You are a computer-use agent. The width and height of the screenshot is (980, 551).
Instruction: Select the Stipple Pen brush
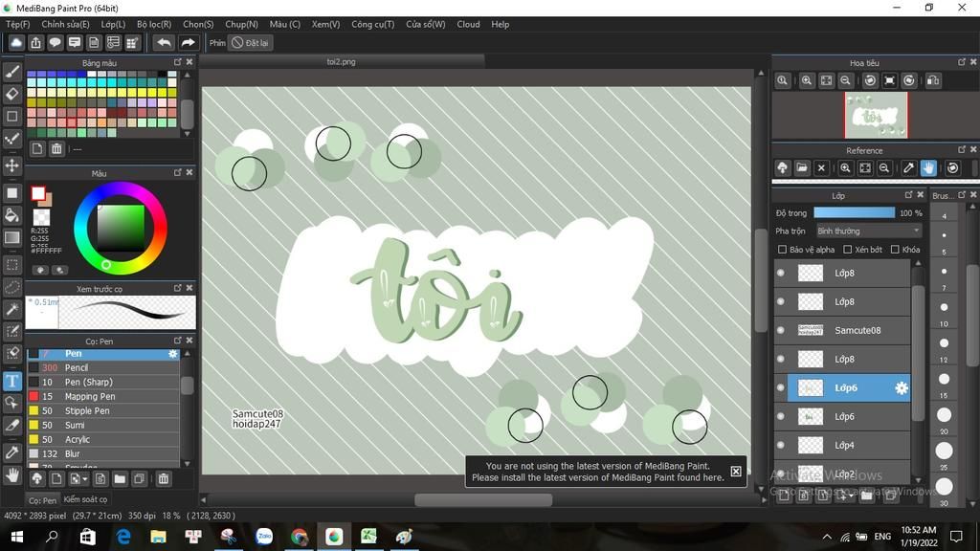click(x=103, y=411)
